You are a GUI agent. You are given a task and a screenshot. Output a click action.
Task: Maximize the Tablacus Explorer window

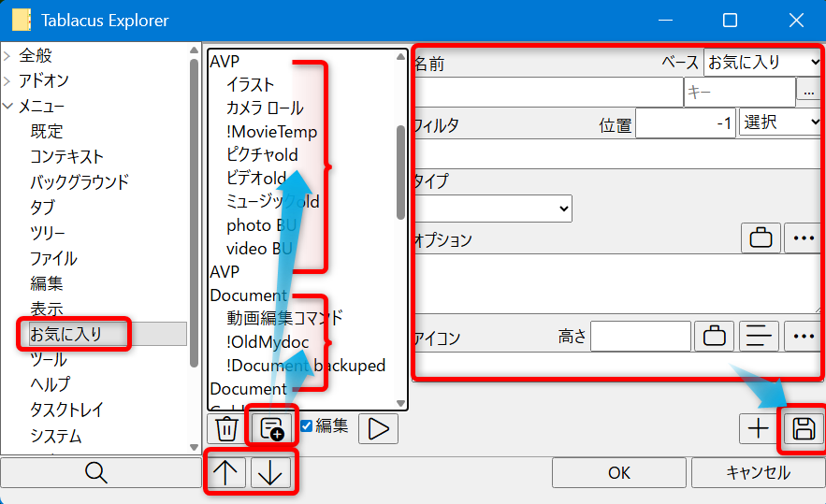pos(730,20)
